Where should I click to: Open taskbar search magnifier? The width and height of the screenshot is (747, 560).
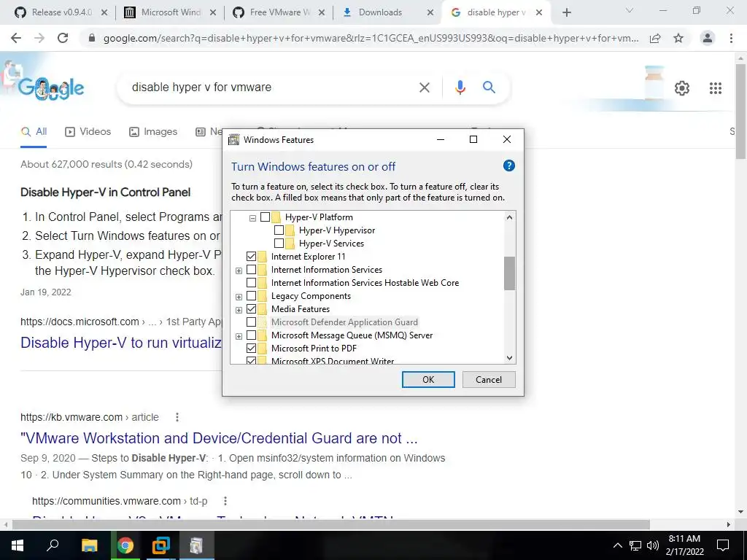click(x=53, y=545)
